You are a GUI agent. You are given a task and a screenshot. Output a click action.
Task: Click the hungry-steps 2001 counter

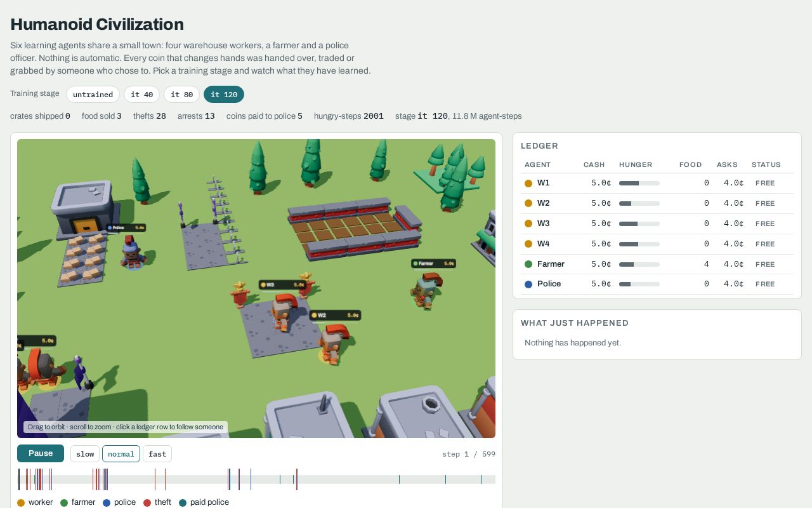[349, 116]
